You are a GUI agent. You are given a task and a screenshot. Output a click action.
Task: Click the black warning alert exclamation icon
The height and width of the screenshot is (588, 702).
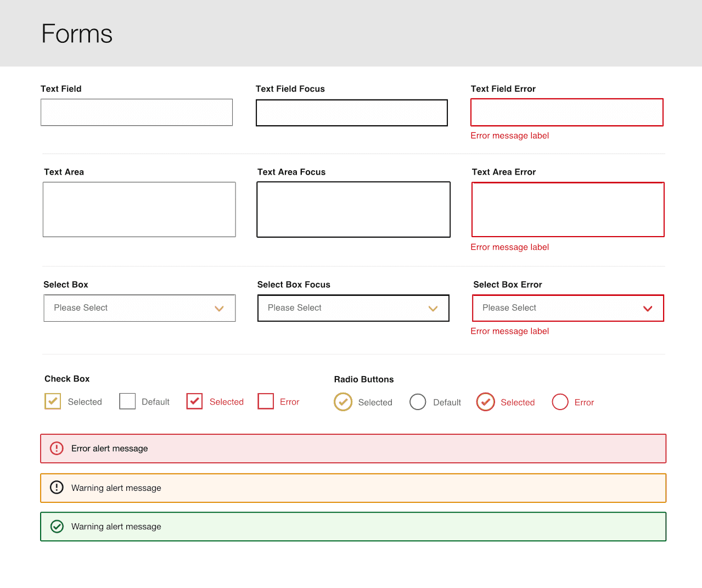tap(57, 488)
